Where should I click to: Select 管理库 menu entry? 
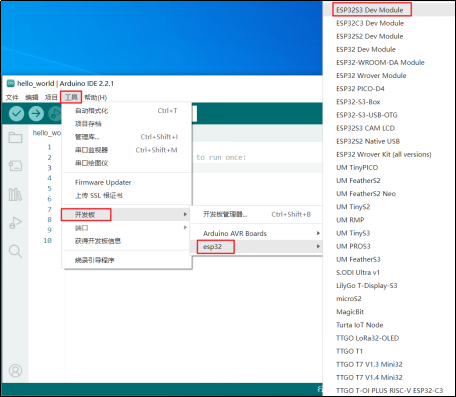coord(127,137)
